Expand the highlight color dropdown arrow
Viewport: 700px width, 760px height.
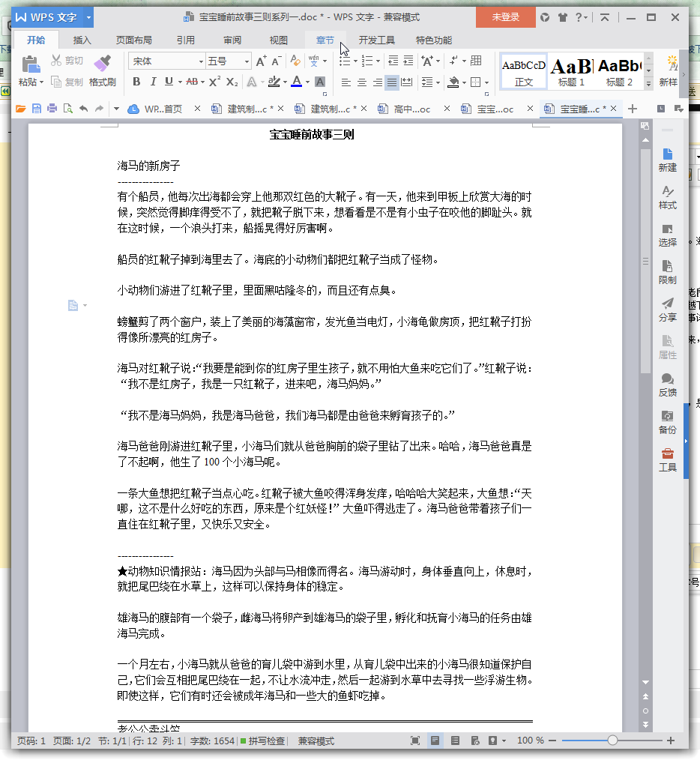(285, 82)
